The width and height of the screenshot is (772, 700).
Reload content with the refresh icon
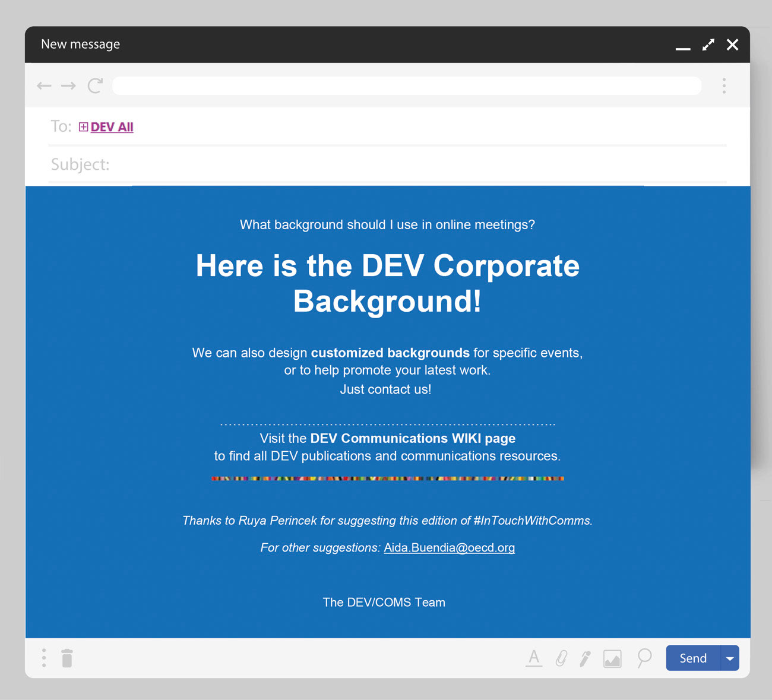click(95, 85)
